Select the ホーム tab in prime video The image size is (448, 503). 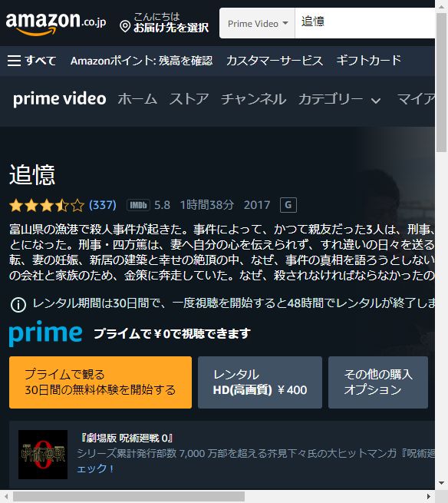pos(137,99)
